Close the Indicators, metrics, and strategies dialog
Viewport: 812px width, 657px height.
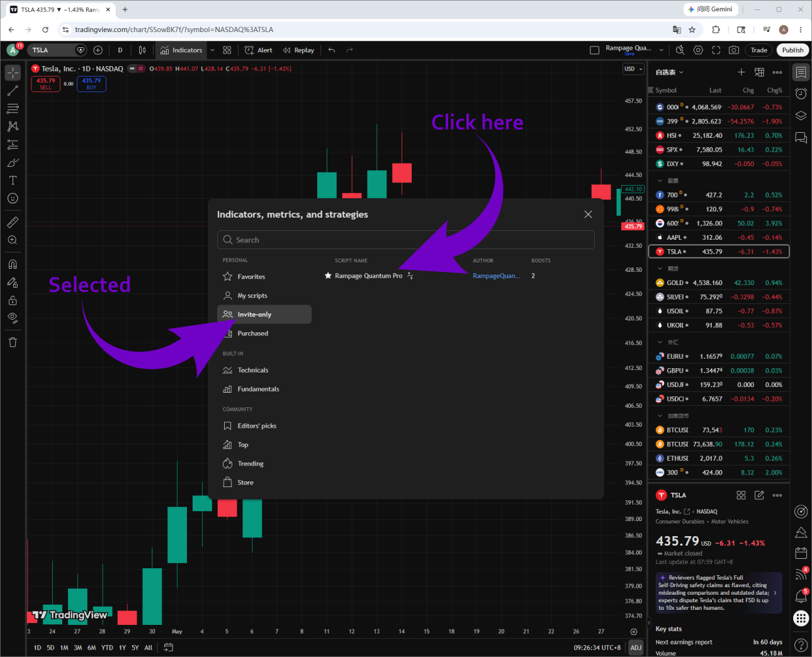pyautogui.click(x=588, y=215)
